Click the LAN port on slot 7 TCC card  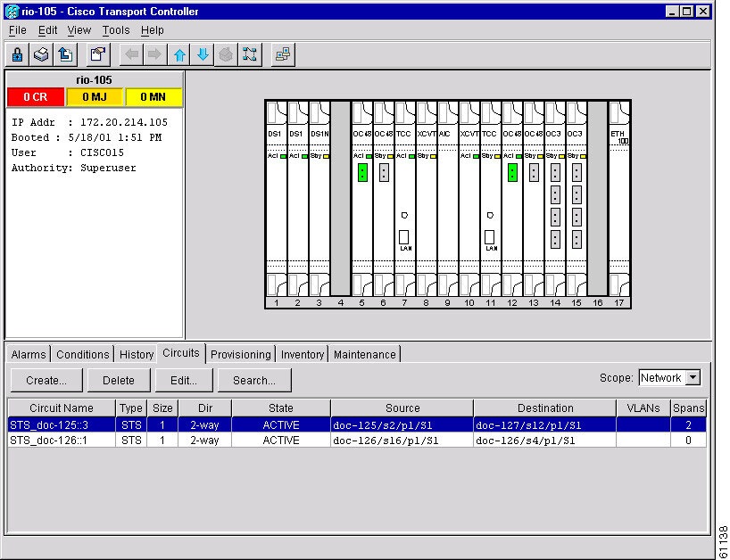tap(404, 237)
